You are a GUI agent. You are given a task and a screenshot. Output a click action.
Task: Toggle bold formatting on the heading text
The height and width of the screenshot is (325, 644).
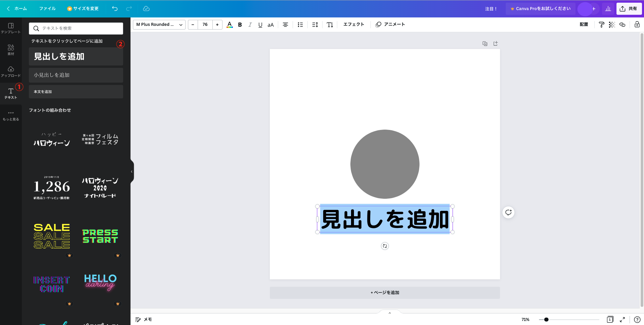coord(240,24)
